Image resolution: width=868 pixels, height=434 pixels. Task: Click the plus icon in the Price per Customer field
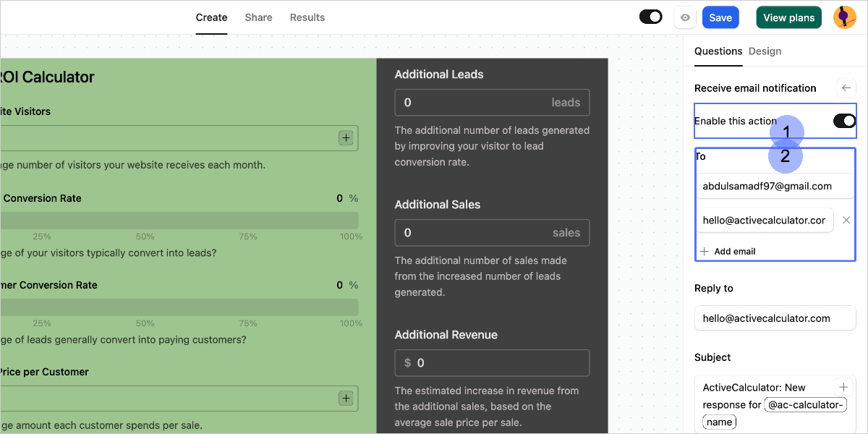(x=346, y=398)
